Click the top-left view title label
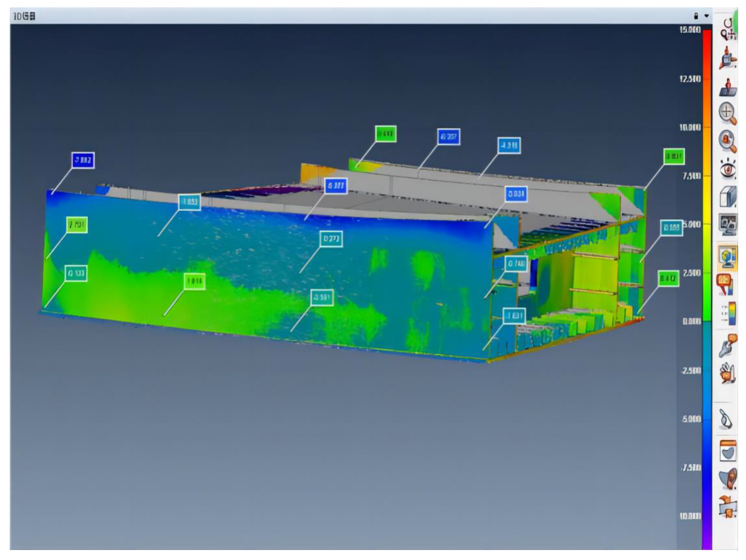The width and height of the screenshot is (746, 560). coord(24,16)
